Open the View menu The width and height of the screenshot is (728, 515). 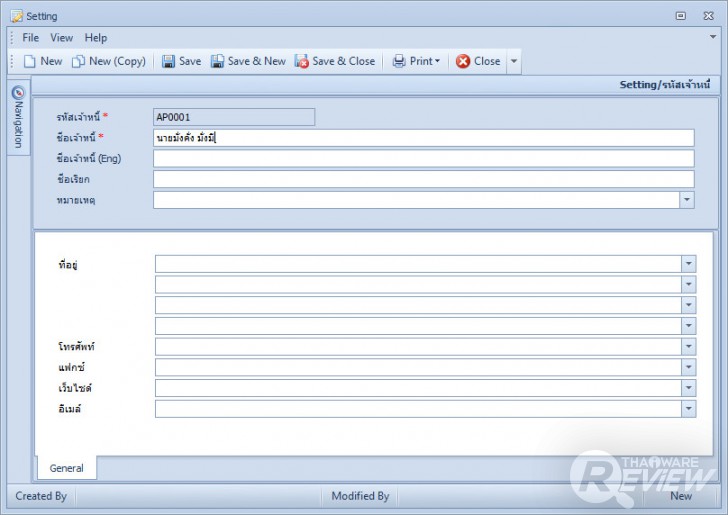tap(62, 38)
